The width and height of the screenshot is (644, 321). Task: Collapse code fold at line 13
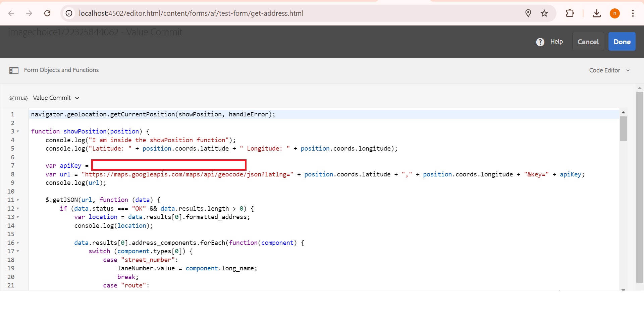(x=18, y=217)
